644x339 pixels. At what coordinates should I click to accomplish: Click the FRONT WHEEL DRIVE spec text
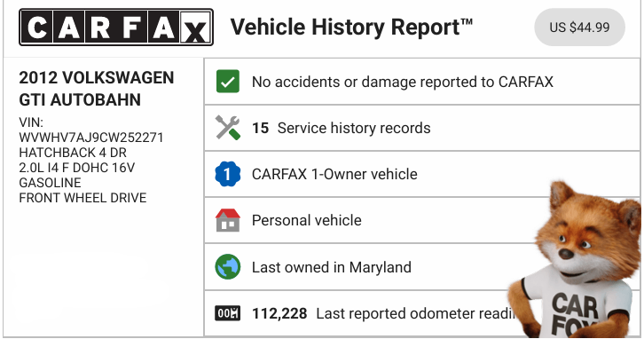(x=82, y=198)
